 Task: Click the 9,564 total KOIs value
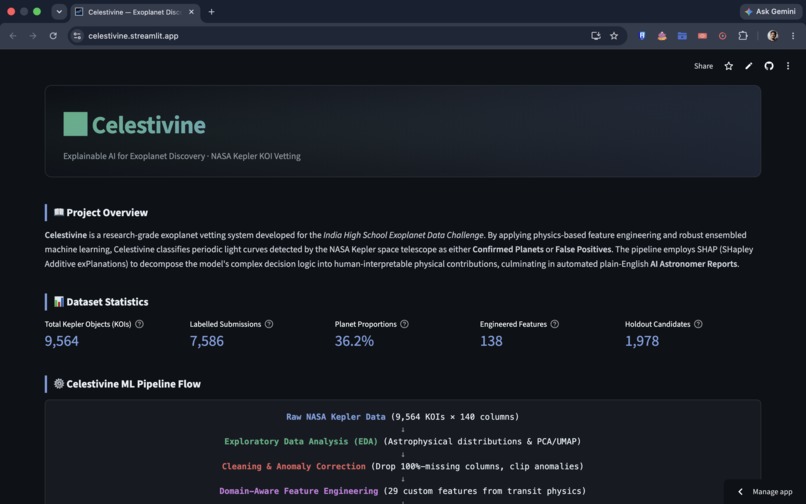click(x=62, y=341)
